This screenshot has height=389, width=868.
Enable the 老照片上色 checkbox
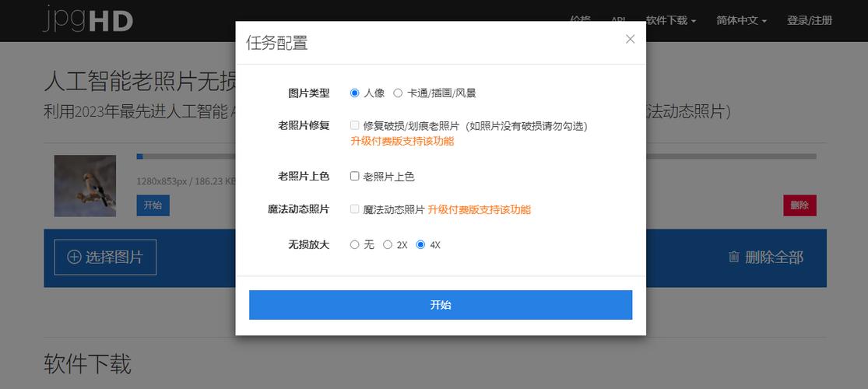[355, 177]
